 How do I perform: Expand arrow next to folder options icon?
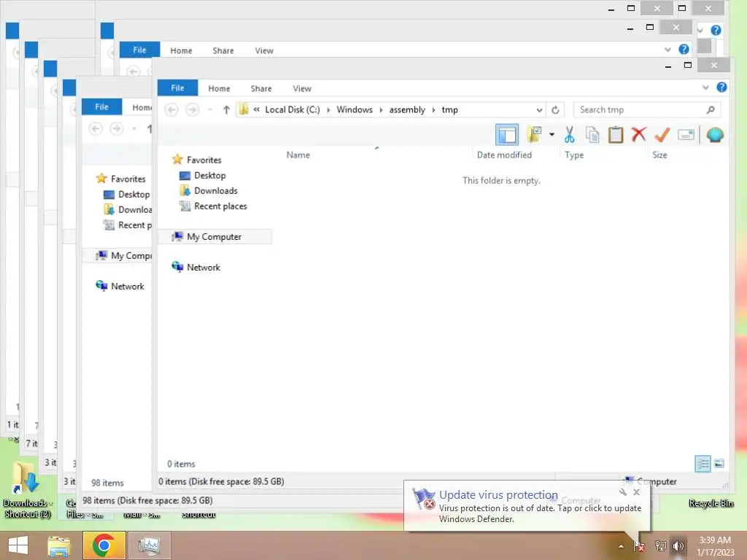click(551, 135)
